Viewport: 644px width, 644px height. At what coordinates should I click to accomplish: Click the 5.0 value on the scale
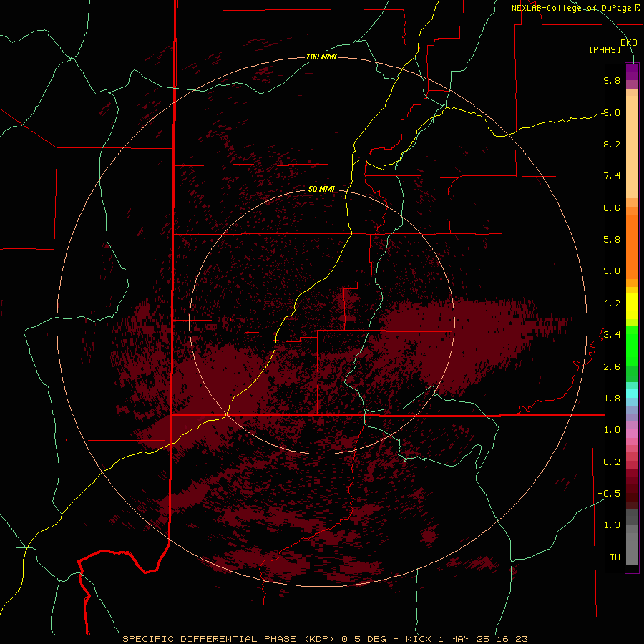click(612, 271)
